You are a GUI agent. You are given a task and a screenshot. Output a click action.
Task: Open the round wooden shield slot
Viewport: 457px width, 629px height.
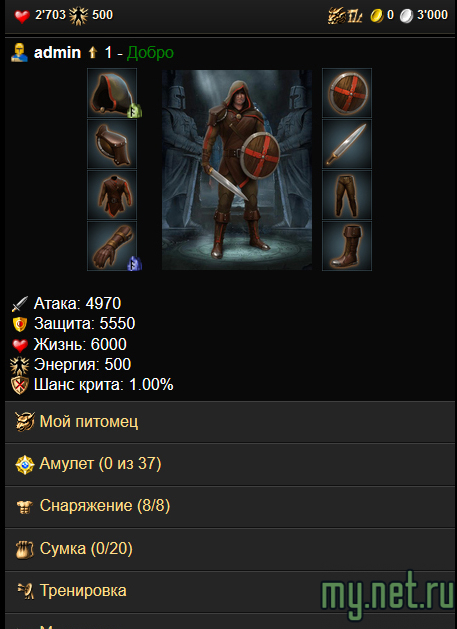coord(347,93)
